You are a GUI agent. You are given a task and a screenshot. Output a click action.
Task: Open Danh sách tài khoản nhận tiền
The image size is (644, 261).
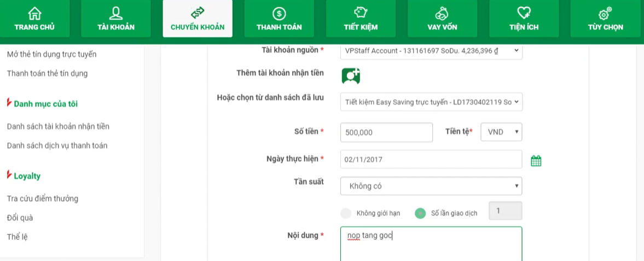59,126
